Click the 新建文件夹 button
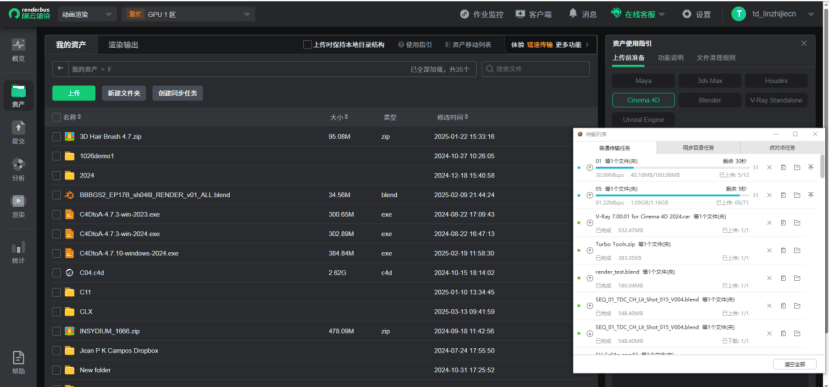 coord(124,93)
